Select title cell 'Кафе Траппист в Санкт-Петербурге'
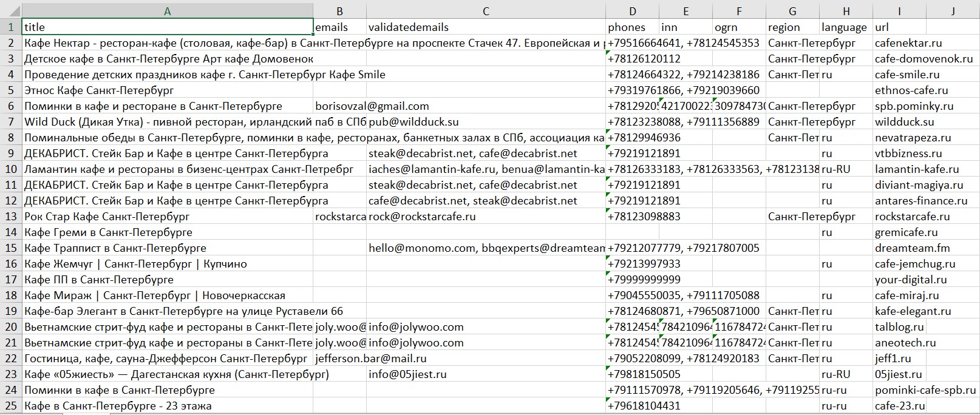This screenshot has width=980, height=415. [x=168, y=248]
